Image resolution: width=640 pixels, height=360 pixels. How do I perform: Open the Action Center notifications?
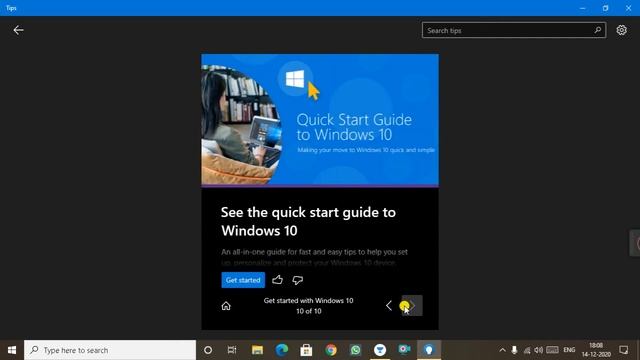click(x=624, y=350)
